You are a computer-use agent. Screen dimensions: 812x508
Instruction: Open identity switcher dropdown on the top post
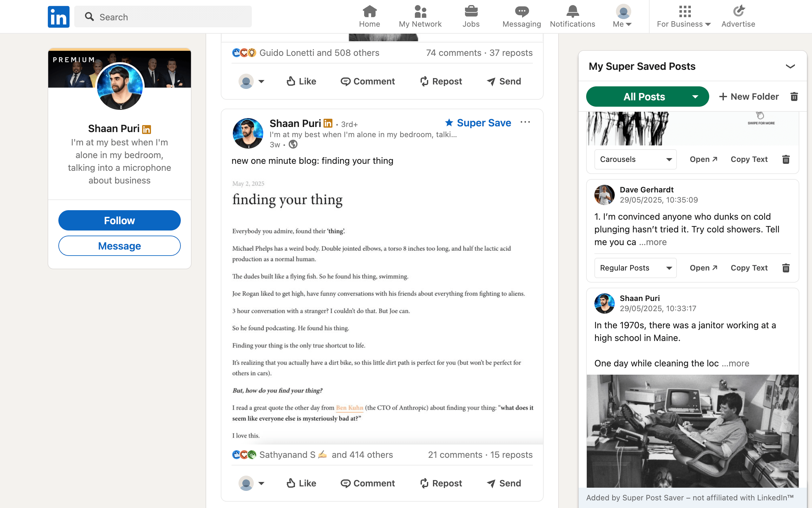(x=252, y=81)
